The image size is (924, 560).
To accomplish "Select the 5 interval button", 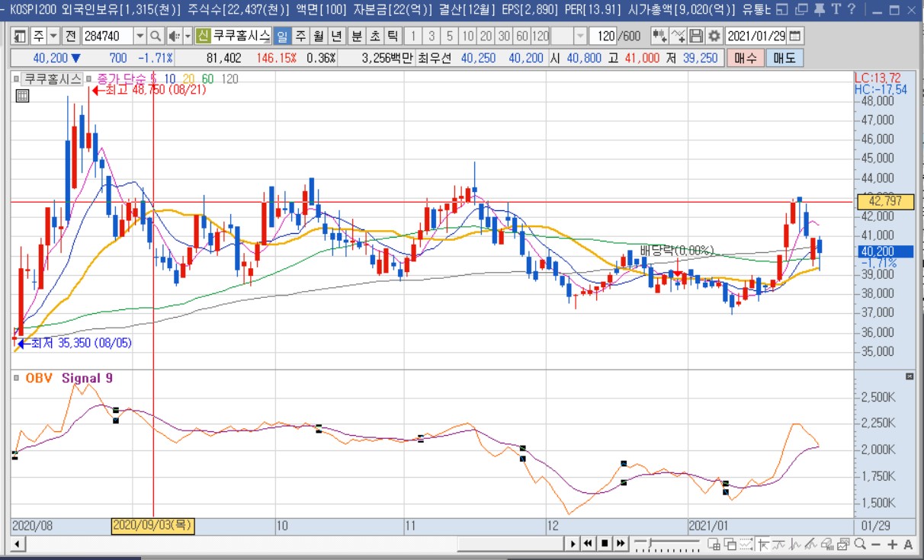I will (x=450, y=37).
